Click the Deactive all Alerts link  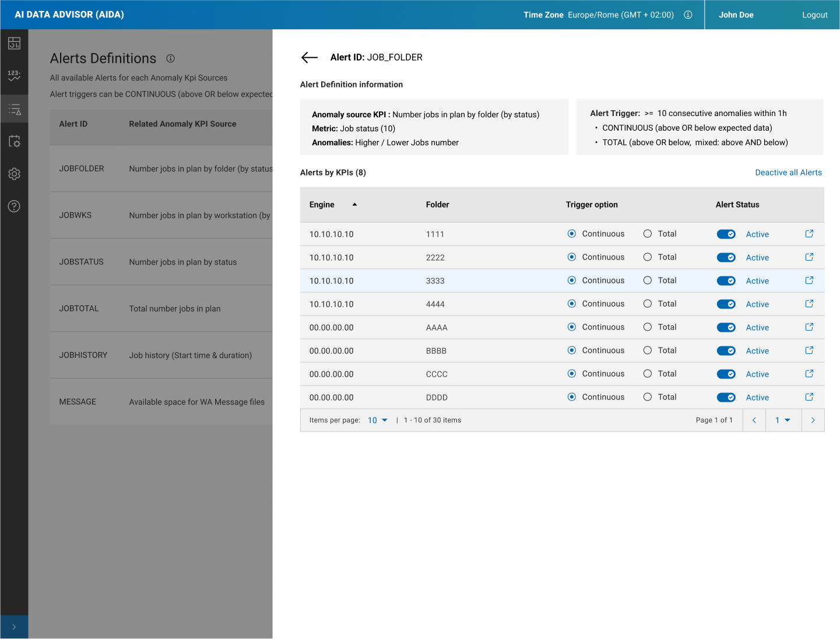[x=788, y=173]
